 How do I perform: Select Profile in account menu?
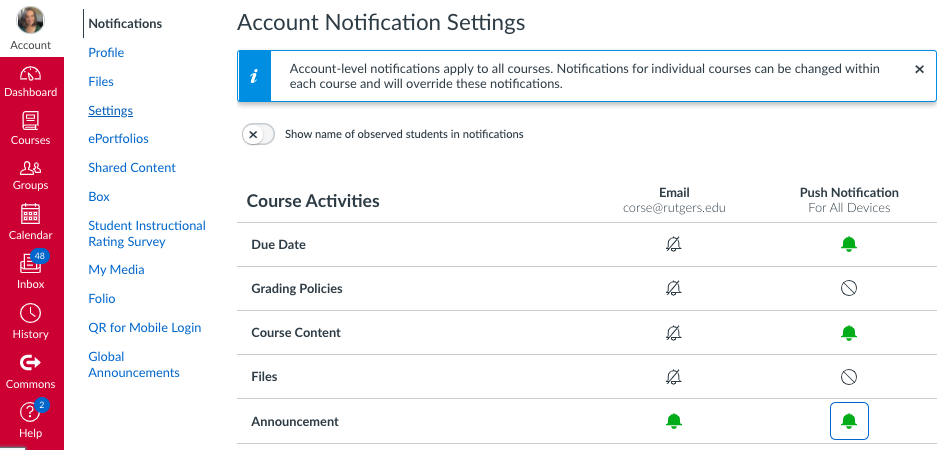[x=106, y=52]
